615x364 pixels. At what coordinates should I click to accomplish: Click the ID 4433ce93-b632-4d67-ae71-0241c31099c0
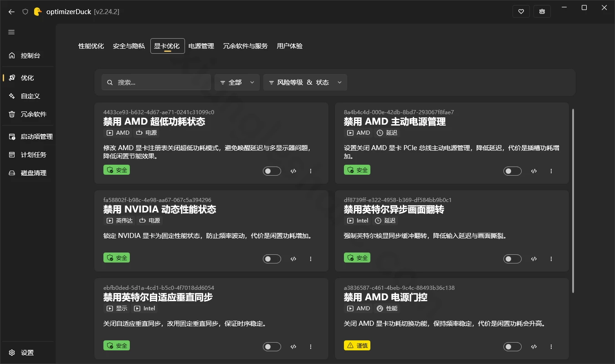click(x=159, y=112)
